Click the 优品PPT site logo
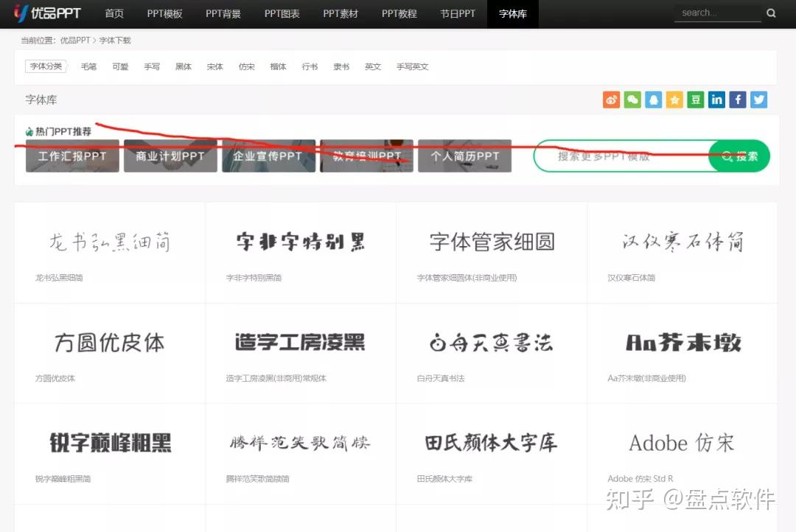The image size is (796, 532). tap(47, 13)
